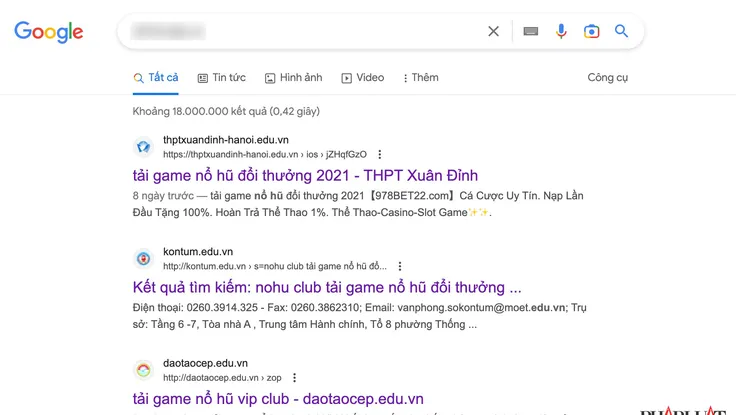Start voice search with microphone icon
The image size is (736, 415).
point(561,31)
